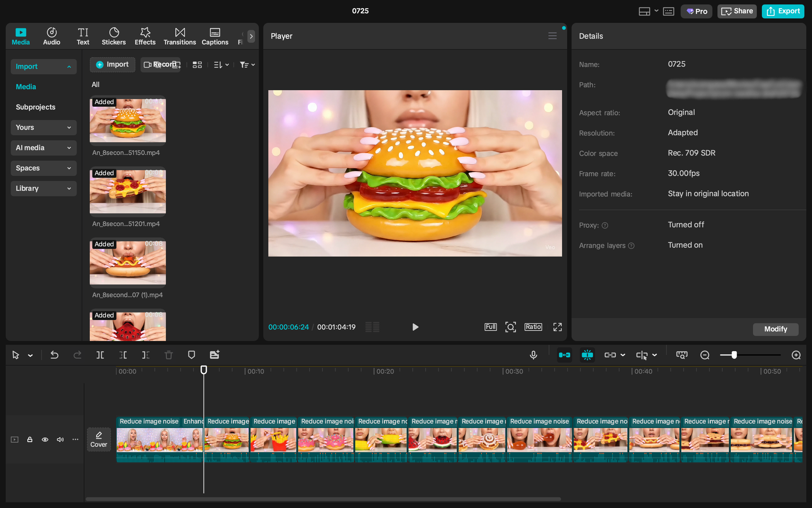The height and width of the screenshot is (508, 812).
Task: Expand the Spaces dropdown
Action: point(43,168)
